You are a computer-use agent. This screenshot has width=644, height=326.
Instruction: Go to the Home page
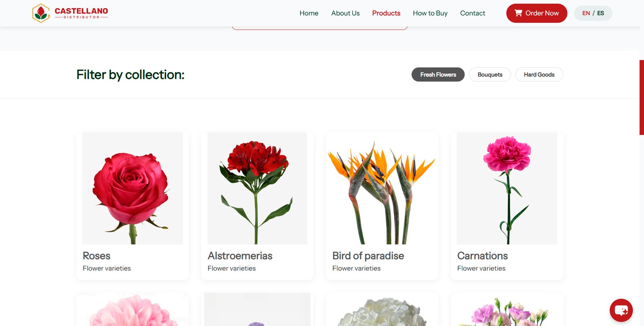[309, 13]
